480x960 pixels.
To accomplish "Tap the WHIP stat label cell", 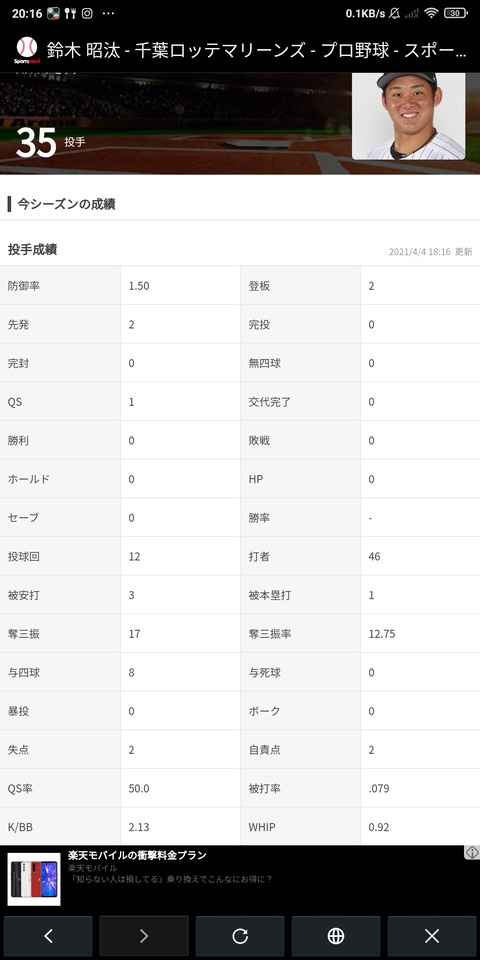I will point(300,827).
